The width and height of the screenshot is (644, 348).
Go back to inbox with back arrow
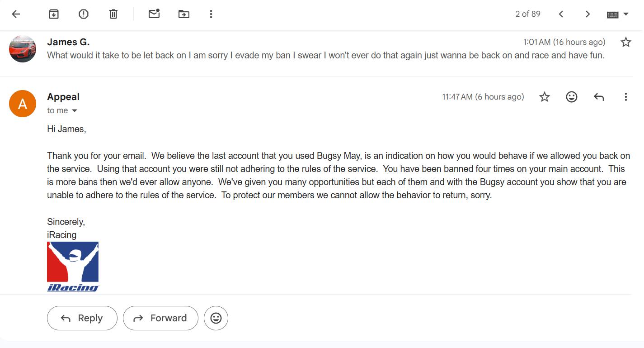point(16,14)
